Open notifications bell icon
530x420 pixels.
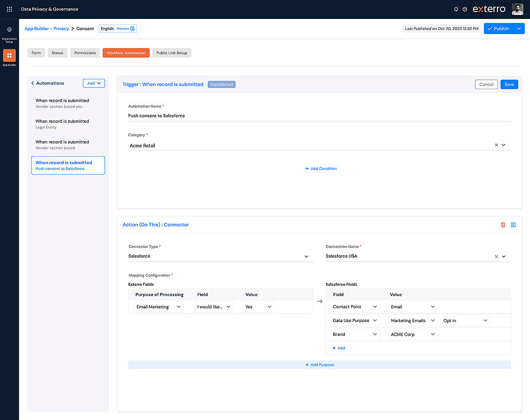click(x=456, y=9)
